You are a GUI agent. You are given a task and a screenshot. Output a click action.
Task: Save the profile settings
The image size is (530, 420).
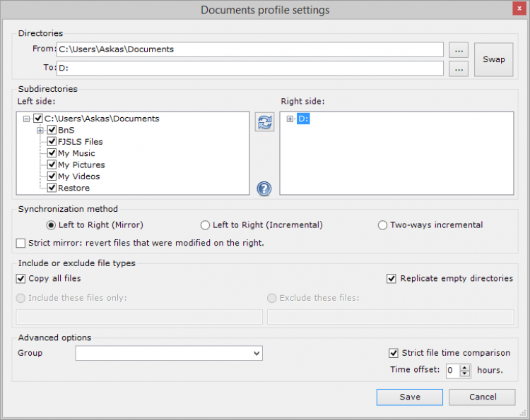tap(410, 397)
